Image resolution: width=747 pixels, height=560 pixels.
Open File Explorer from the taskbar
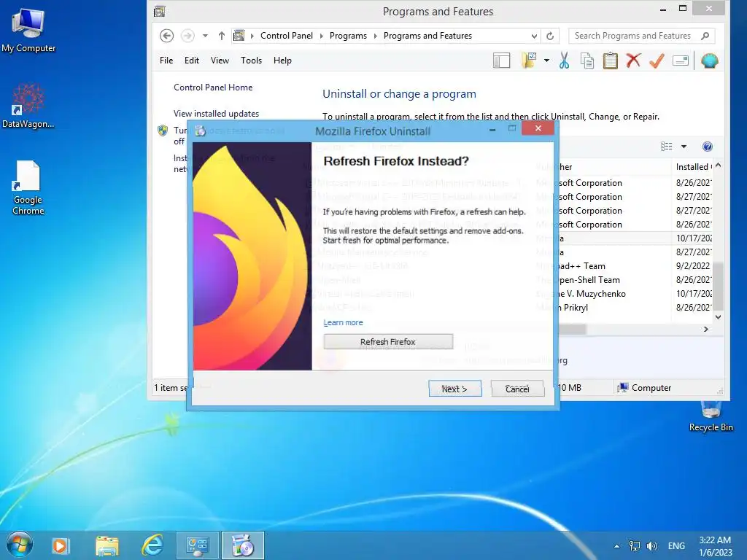pyautogui.click(x=107, y=545)
